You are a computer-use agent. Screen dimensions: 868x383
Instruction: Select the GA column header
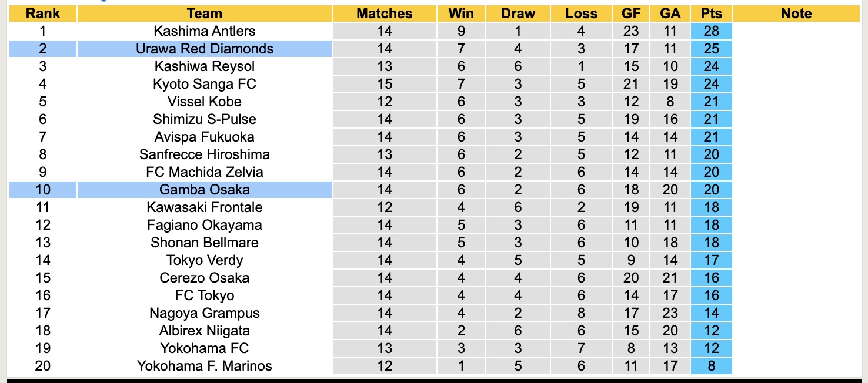click(669, 14)
